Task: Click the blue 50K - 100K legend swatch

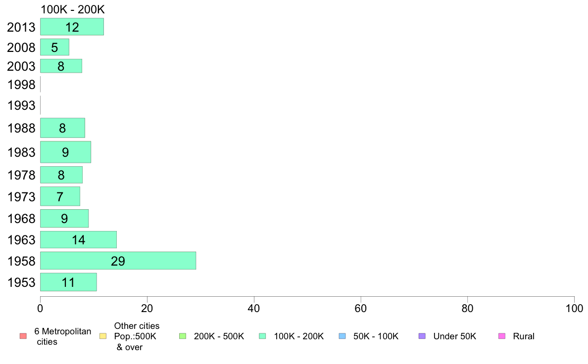Action: (342, 336)
